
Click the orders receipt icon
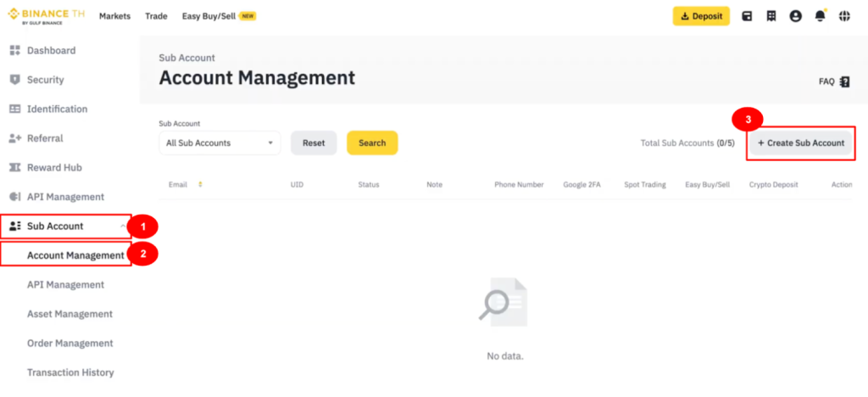[x=771, y=16]
